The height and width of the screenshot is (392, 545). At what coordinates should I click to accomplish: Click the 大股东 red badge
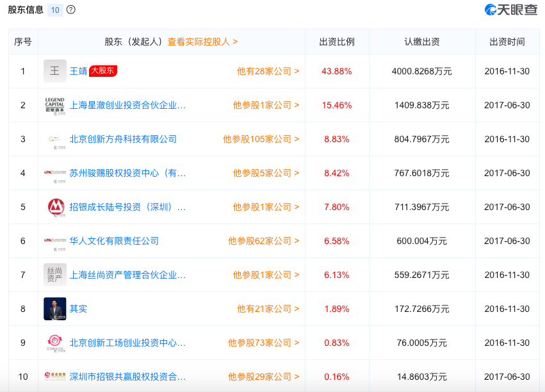pos(103,71)
